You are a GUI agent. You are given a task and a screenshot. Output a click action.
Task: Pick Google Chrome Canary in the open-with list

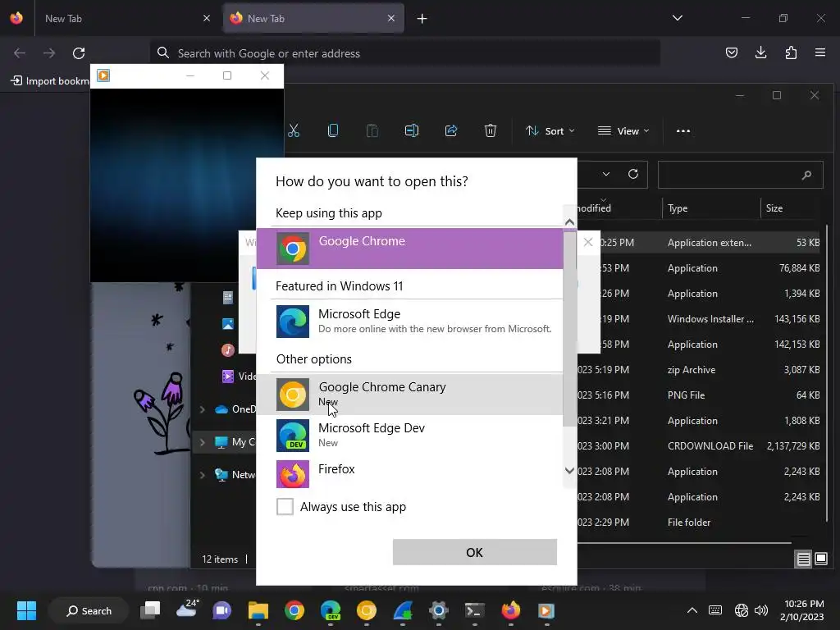[410, 395]
